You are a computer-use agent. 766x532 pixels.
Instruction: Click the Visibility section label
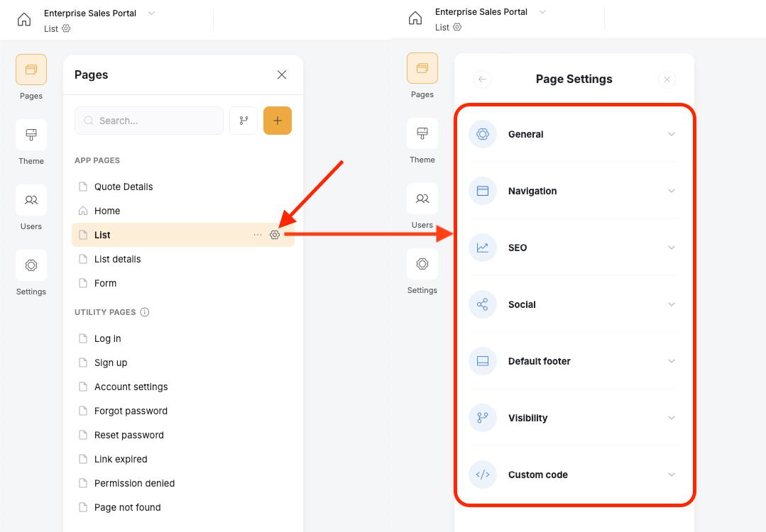click(527, 418)
